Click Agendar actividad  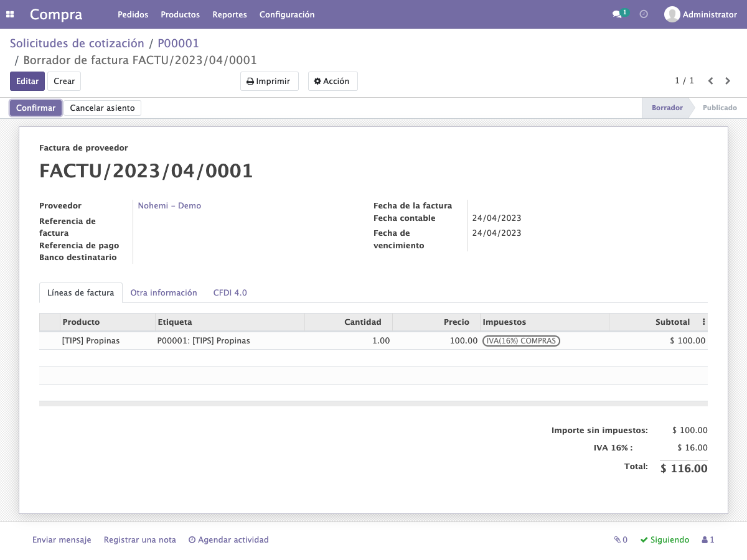pos(228,540)
